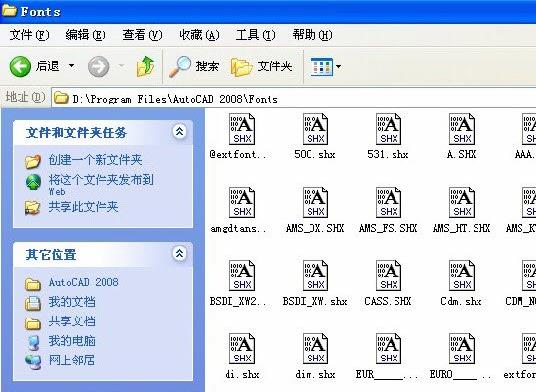Screen dimensions: 536x392
Task: Click the 其它位置 header text
Action: (x=51, y=255)
